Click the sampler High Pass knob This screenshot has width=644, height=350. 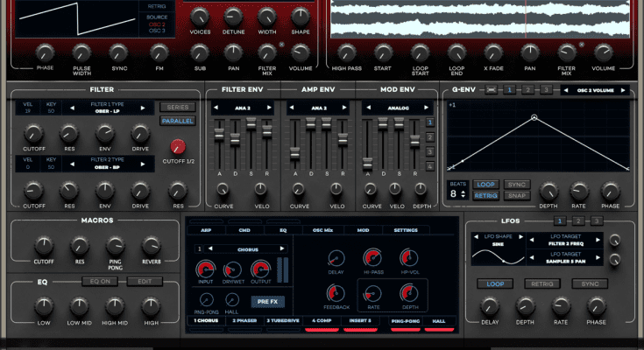click(346, 51)
